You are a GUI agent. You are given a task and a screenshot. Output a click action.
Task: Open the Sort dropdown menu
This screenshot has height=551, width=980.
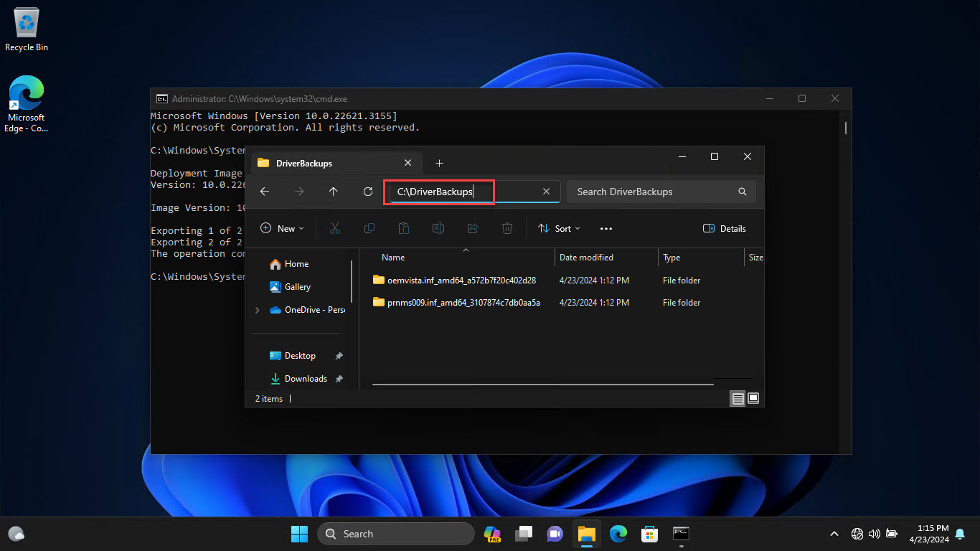tap(559, 228)
